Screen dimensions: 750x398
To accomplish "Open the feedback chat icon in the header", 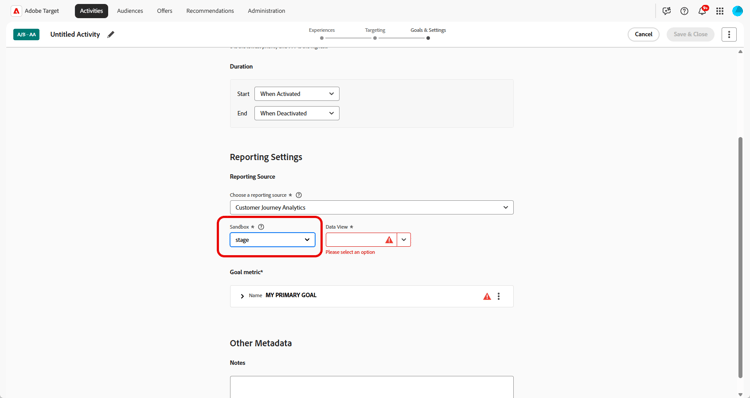I will tap(666, 11).
